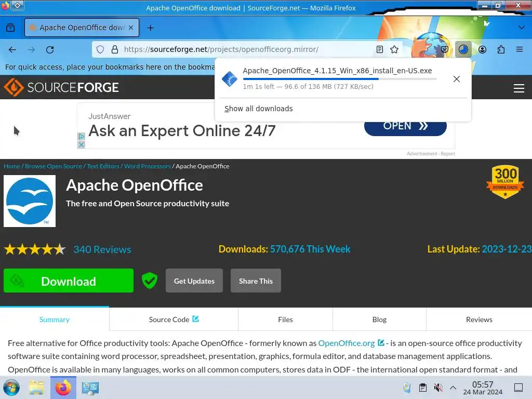Select the Summary tab
532x399 pixels.
[54, 320]
